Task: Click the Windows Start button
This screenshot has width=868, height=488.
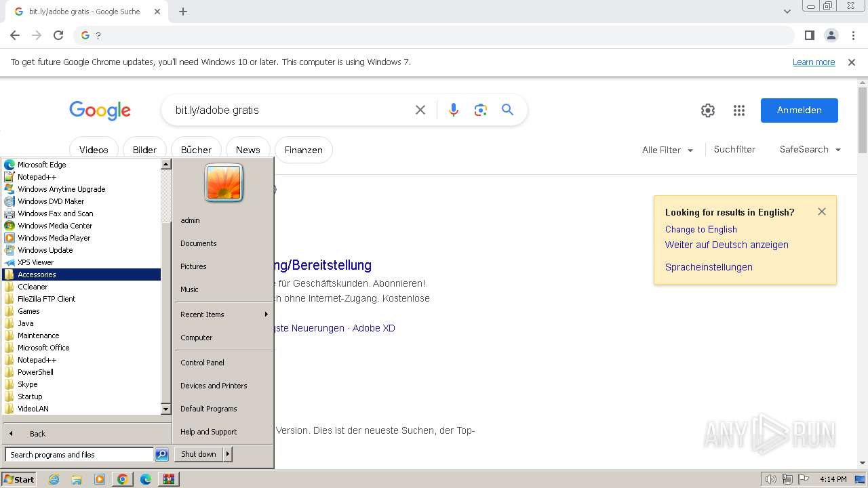Action: point(19,479)
